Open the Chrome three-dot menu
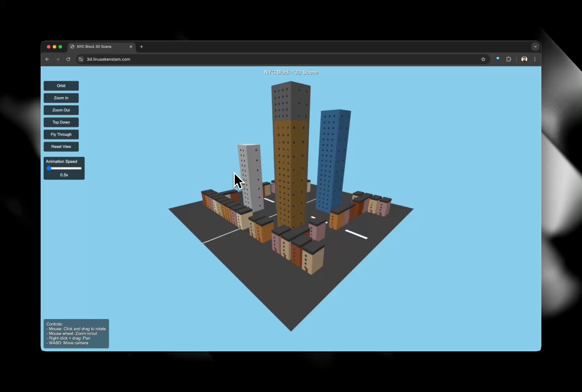 coord(535,59)
